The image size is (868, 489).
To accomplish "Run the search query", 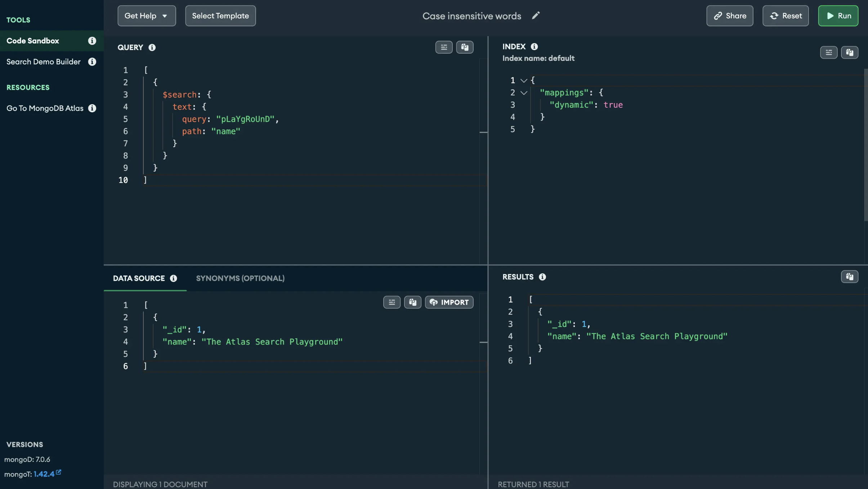I will 838,15.
